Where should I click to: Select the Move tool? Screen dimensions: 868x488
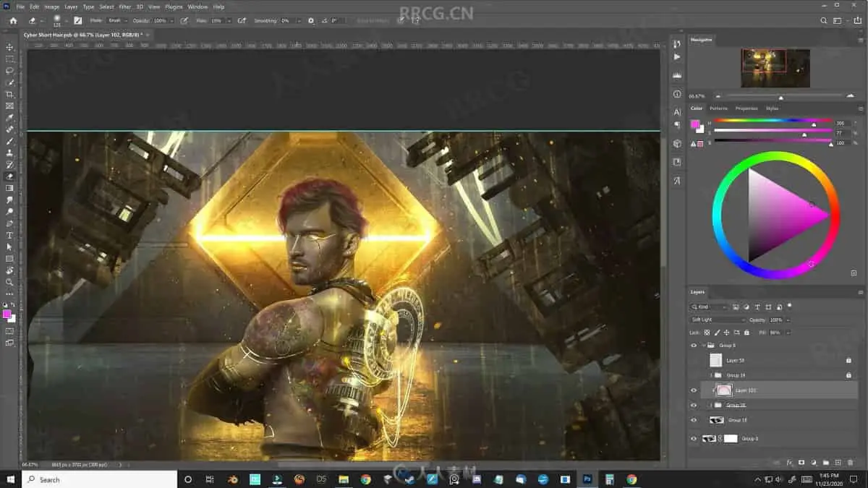[x=9, y=47]
